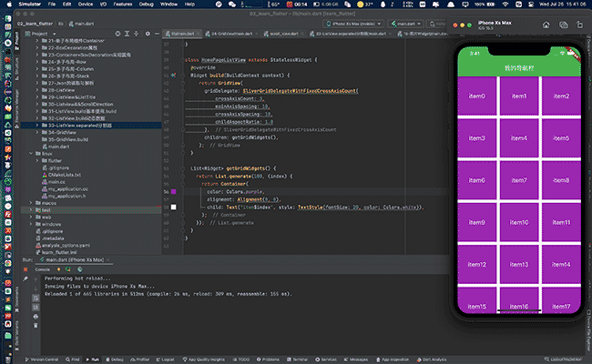Click the pin tab icon in Run panel
The height and width of the screenshot is (364, 592).
coord(26,279)
